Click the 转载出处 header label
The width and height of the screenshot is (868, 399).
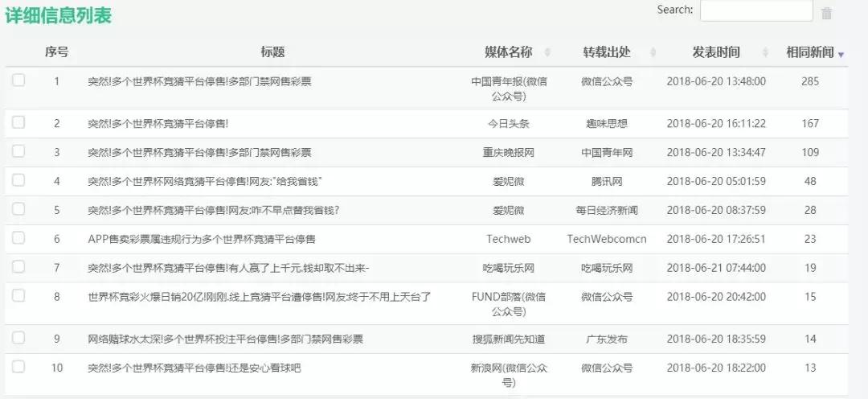(x=607, y=52)
